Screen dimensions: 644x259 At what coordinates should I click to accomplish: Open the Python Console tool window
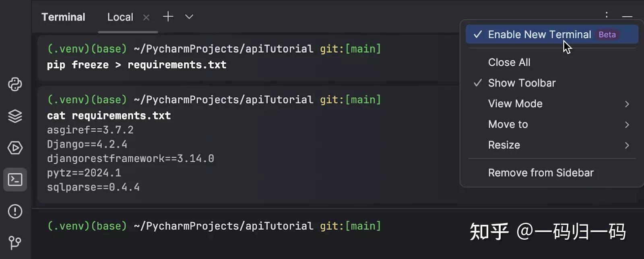pos(15,84)
